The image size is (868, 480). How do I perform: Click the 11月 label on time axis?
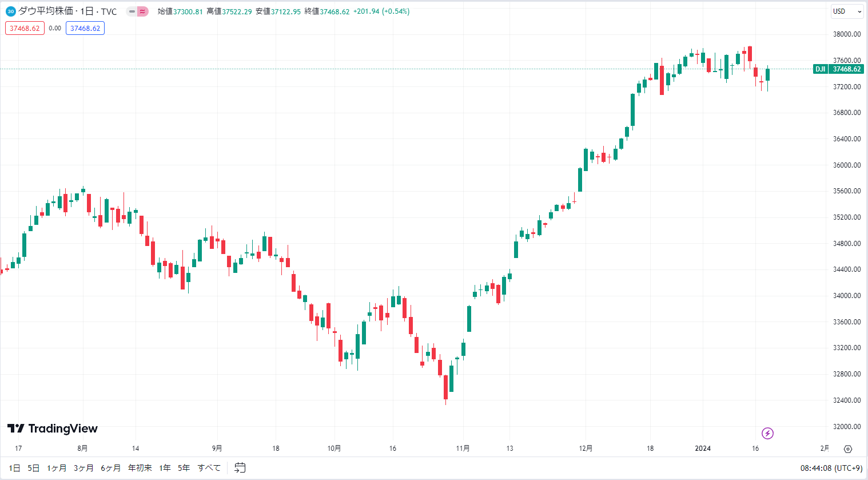463,449
